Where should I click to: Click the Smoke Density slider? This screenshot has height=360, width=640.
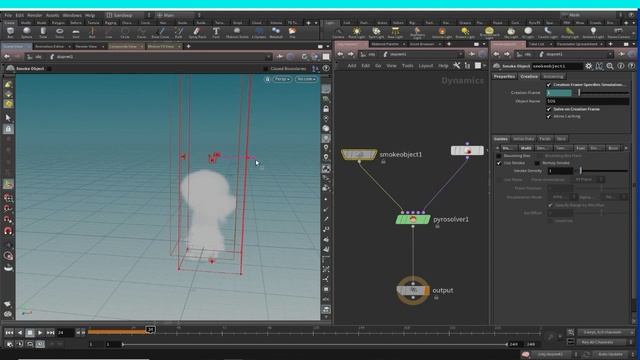(x=603, y=171)
